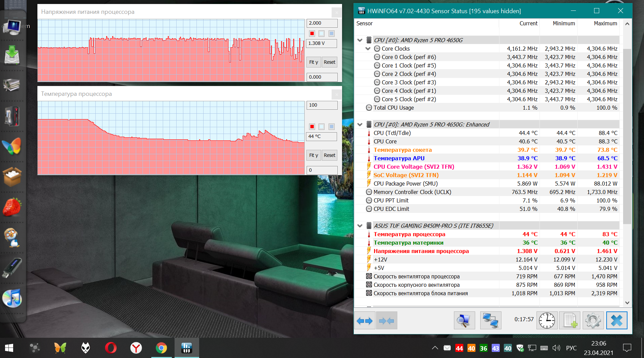This screenshot has width=644, height=358.
Task: Click Reset in the voltage graph
Action: (x=330, y=62)
